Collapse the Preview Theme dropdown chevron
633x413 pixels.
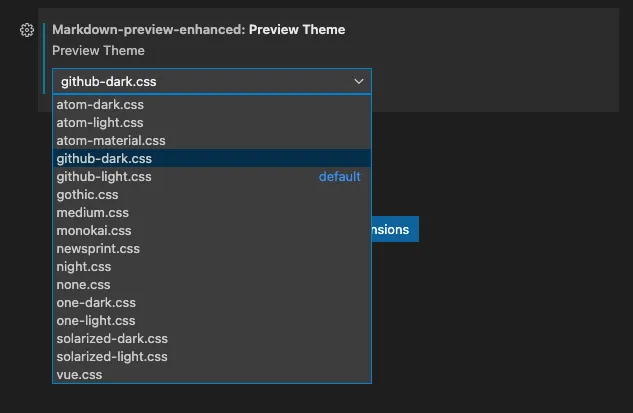[x=359, y=81]
